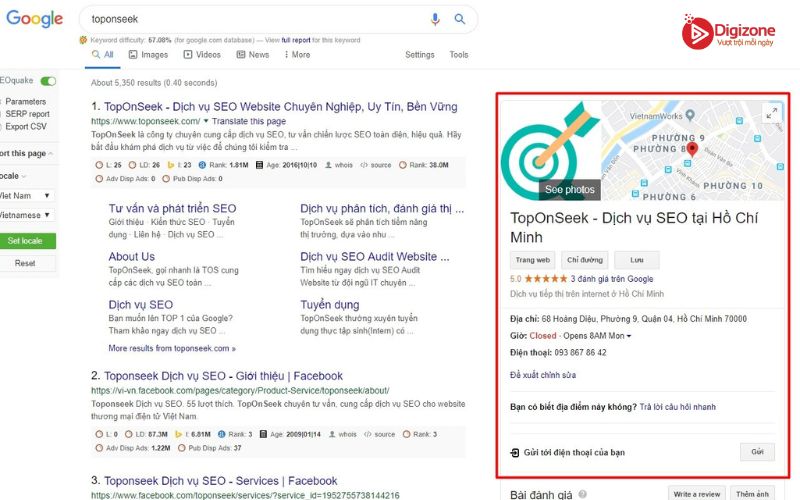Click the send-to-phone icon
This screenshot has width=800, height=500.
click(x=515, y=453)
